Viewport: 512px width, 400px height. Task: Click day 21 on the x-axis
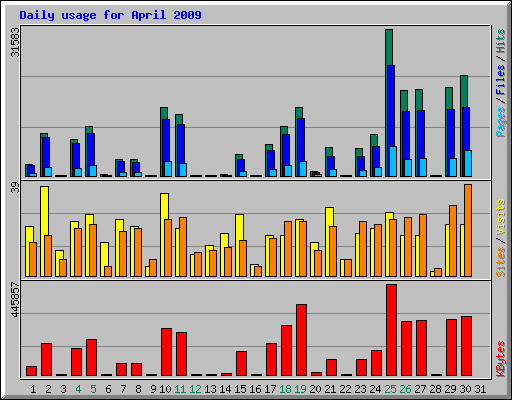click(330, 389)
